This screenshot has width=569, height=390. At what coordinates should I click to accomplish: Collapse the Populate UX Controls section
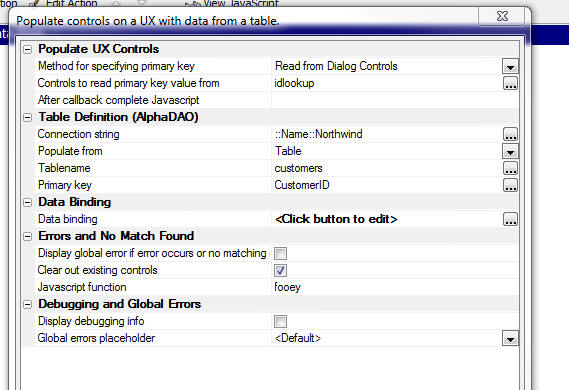click(x=28, y=49)
